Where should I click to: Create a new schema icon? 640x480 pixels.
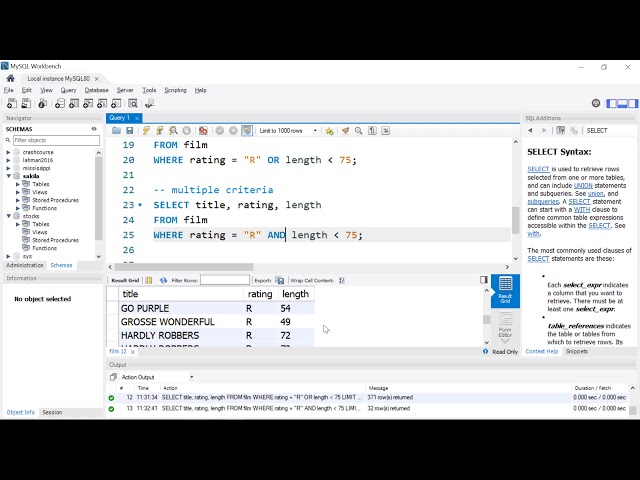click(x=60, y=104)
